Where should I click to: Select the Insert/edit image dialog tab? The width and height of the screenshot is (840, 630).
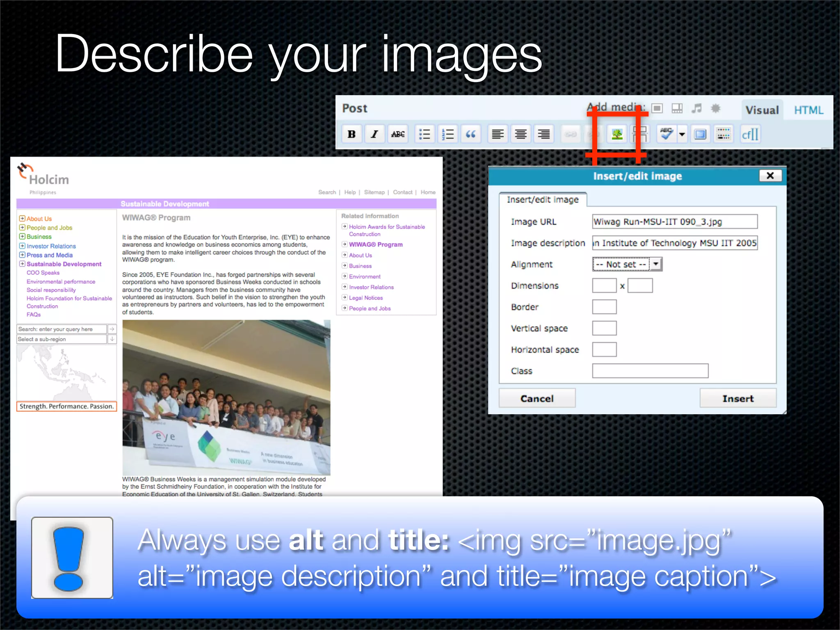point(542,200)
